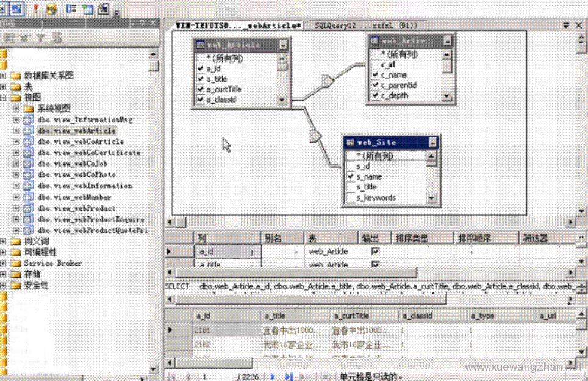Click the Add Table toolbar icon
The width and height of the screenshot is (588, 381).
(88, 9)
